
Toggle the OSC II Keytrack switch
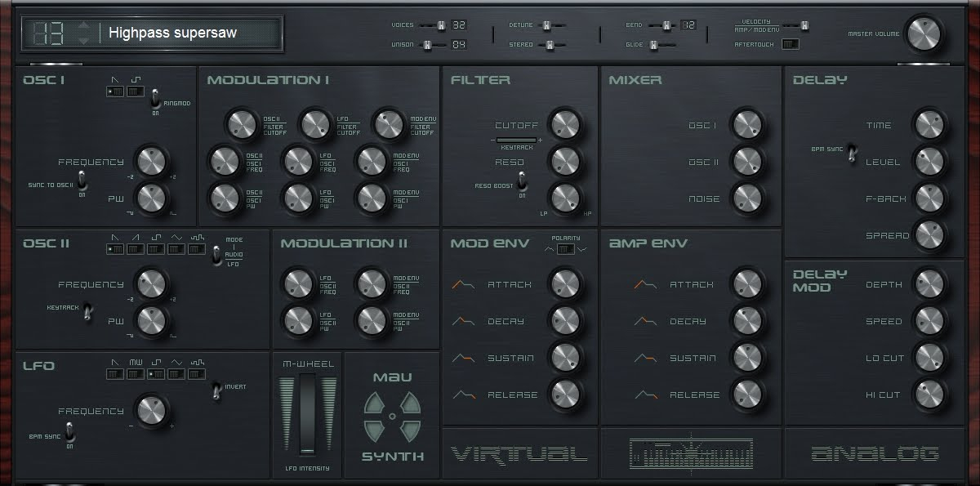(x=88, y=313)
